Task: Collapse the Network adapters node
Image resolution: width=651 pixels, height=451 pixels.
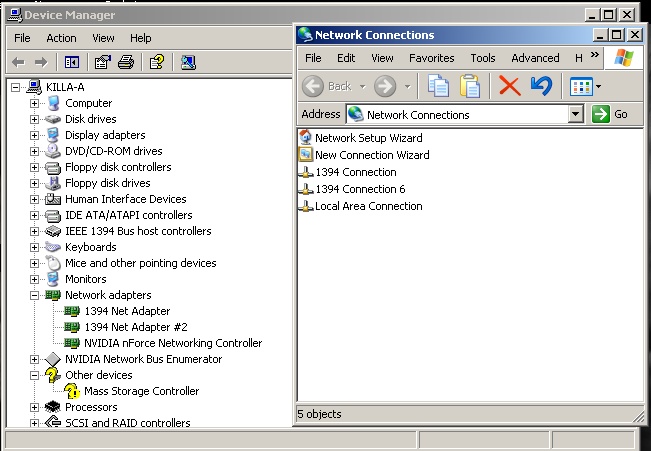Action: coord(35,295)
